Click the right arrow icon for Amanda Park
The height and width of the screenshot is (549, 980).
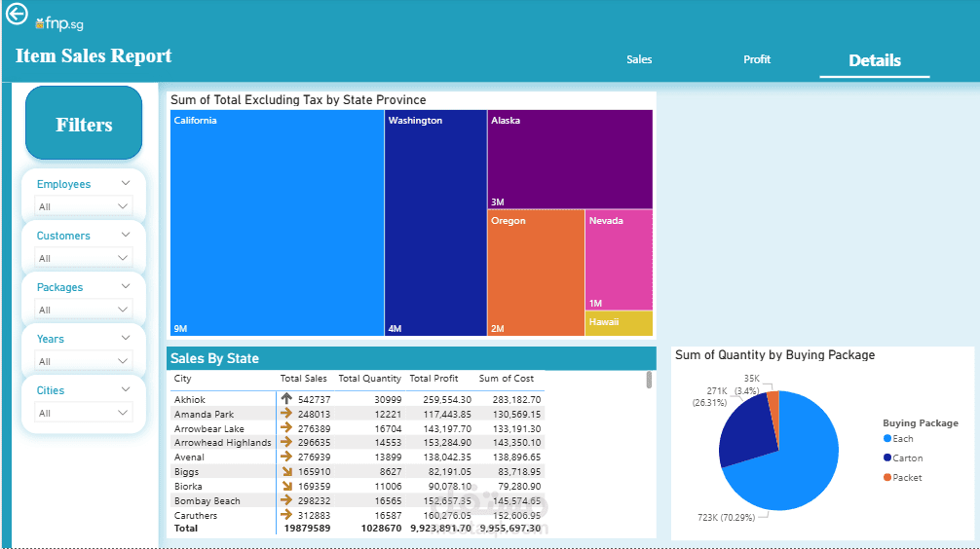pyautogui.click(x=286, y=413)
